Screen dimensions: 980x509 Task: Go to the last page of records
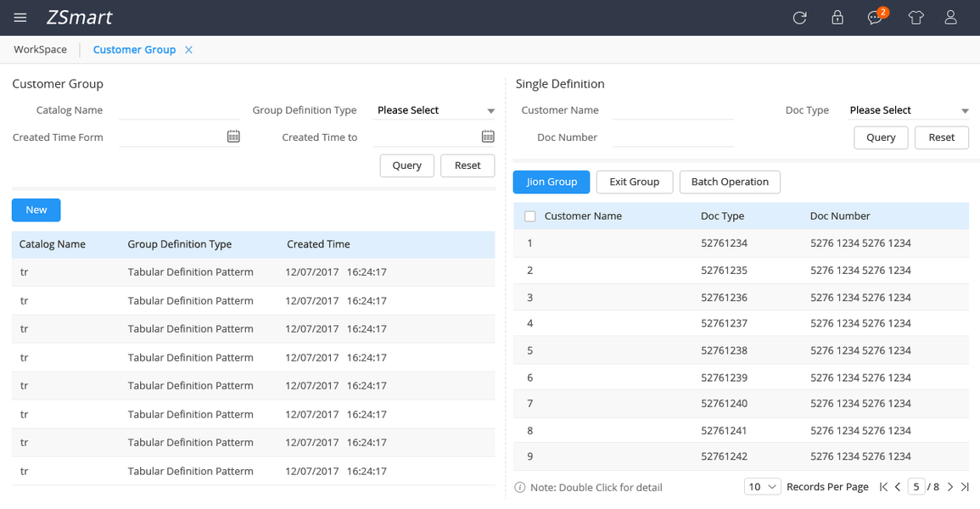[965, 487]
